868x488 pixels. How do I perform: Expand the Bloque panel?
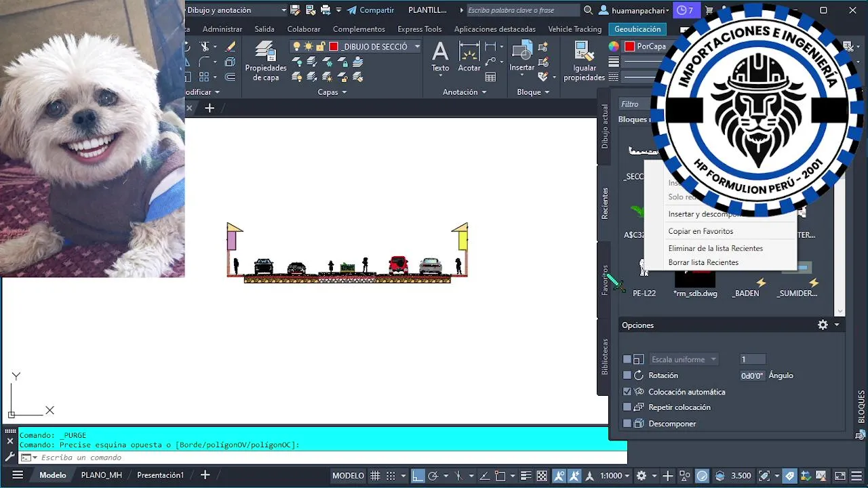point(533,92)
